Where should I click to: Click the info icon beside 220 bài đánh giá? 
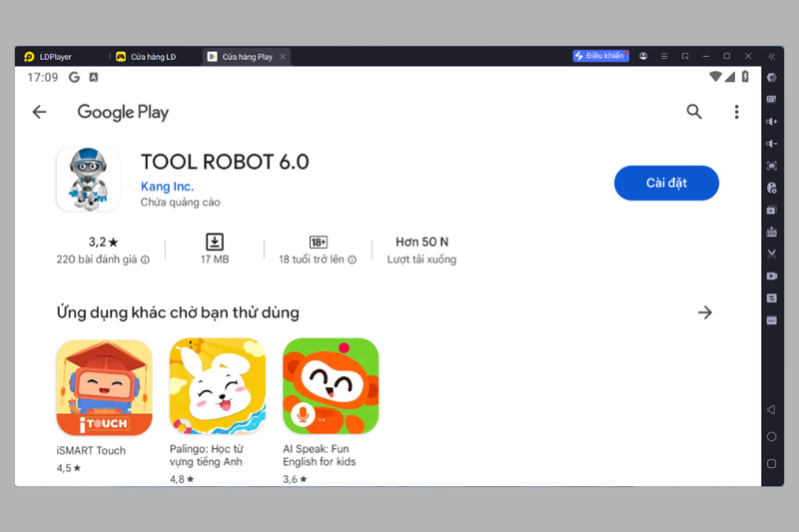point(145,260)
